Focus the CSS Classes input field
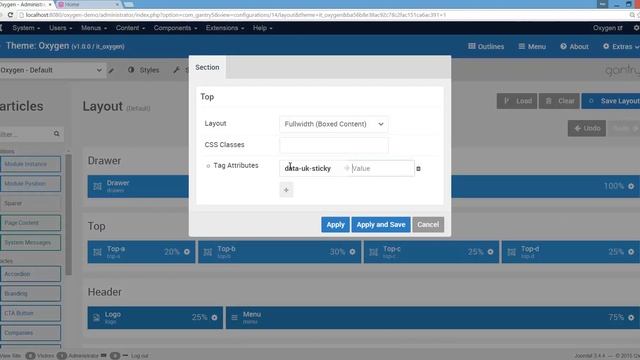The width and height of the screenshot is (640, 360). point(333,145)
